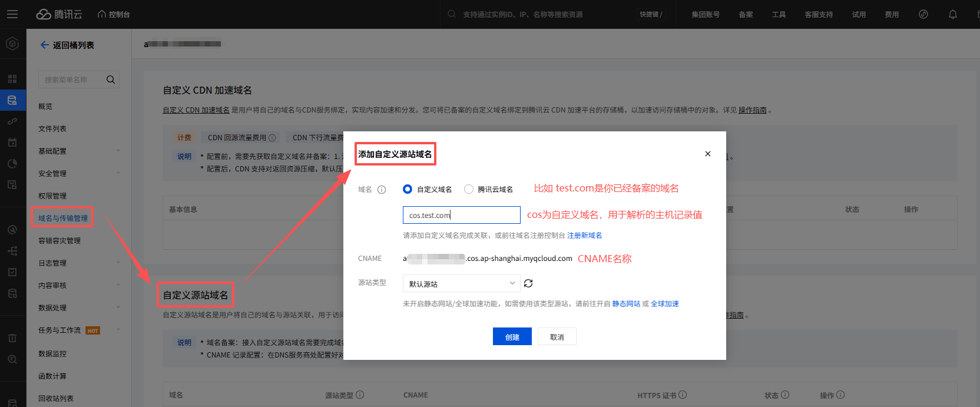Click info icon next to 源站类型 column header
980x407 pixels.
360,395
